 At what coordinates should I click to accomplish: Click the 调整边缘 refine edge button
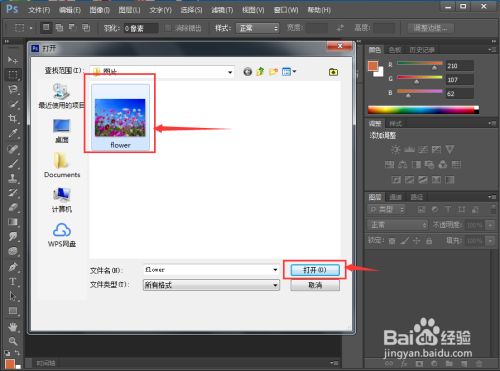[430, 28]
